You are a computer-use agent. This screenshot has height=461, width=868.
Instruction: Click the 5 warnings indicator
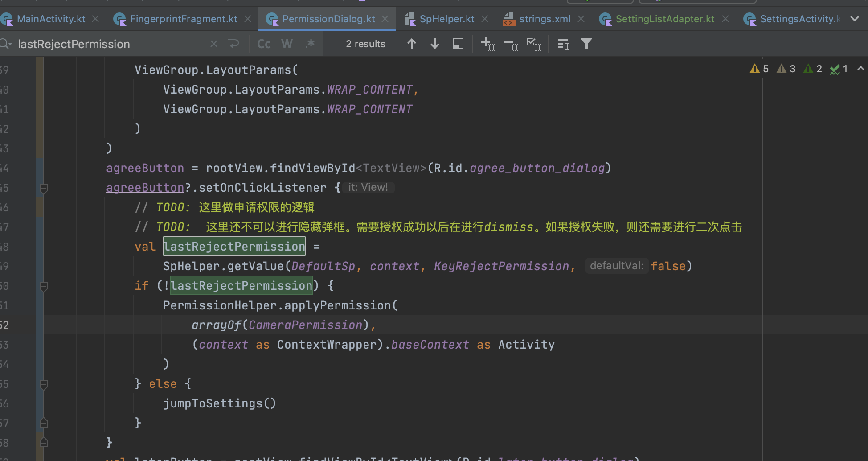pyautogui.click(x=759, y=69)
